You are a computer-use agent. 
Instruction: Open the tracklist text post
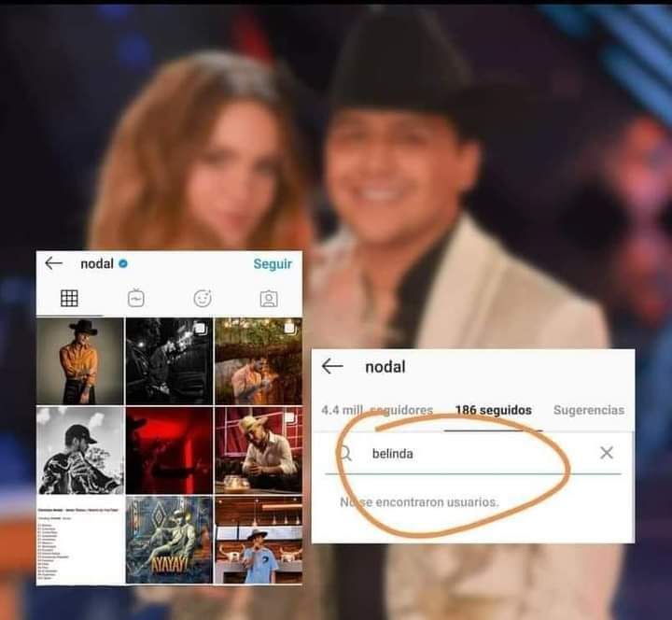click(x=79, y=540)
